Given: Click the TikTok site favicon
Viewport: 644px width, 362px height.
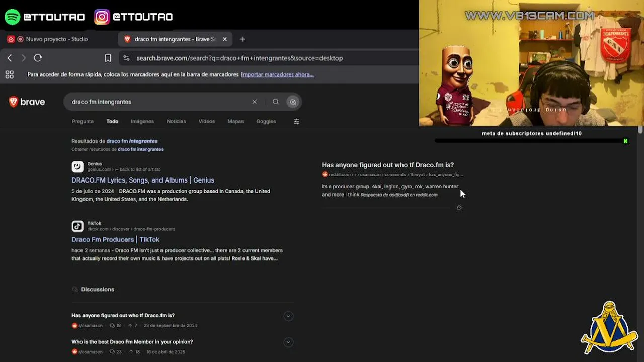Looking at the screenshot, I should (77, 226).
